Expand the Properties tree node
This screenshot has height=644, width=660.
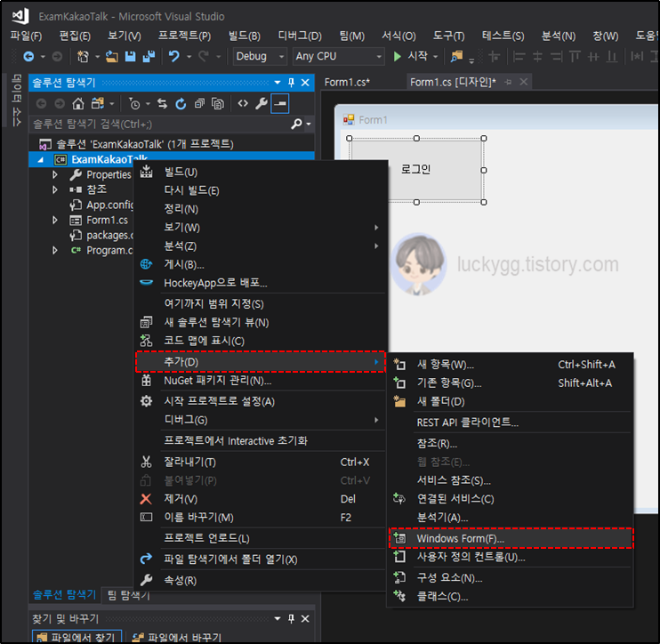(x=55, y=174)
